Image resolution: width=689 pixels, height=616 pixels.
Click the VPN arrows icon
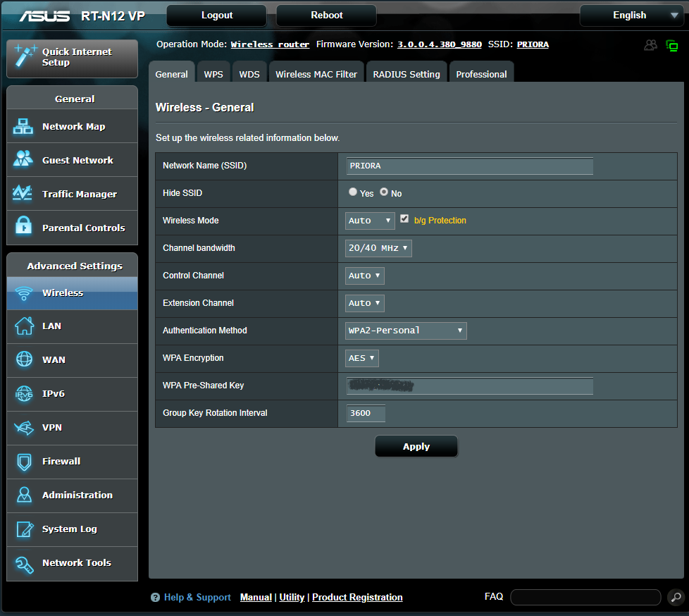coord(24,427)
